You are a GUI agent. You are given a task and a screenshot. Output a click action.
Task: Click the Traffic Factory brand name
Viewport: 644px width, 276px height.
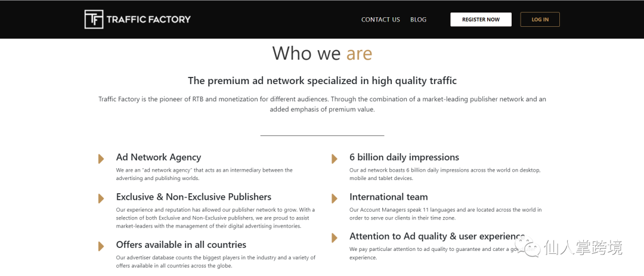coord(148,19)
